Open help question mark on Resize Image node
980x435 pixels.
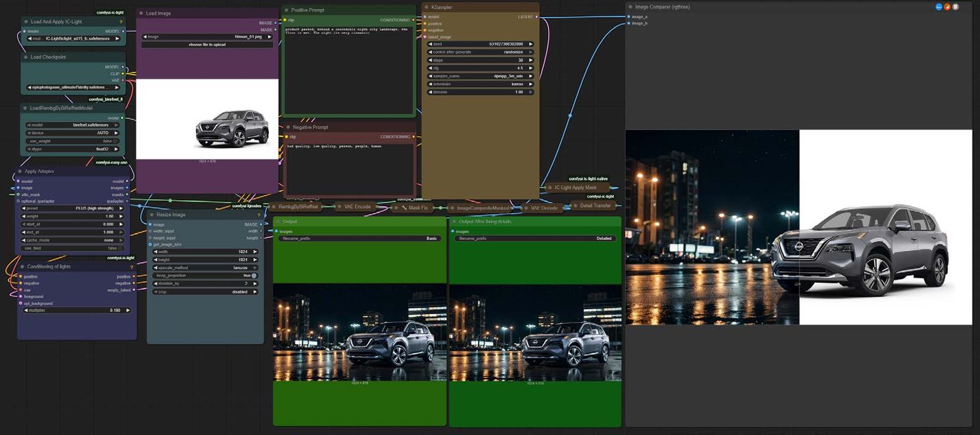pyautogui.click(x=258, y=215)
